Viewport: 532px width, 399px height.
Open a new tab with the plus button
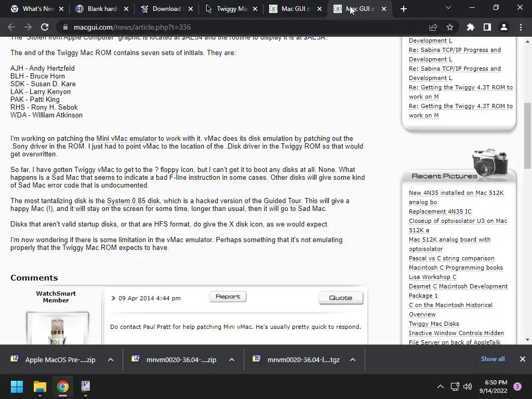tap(403, 9)
